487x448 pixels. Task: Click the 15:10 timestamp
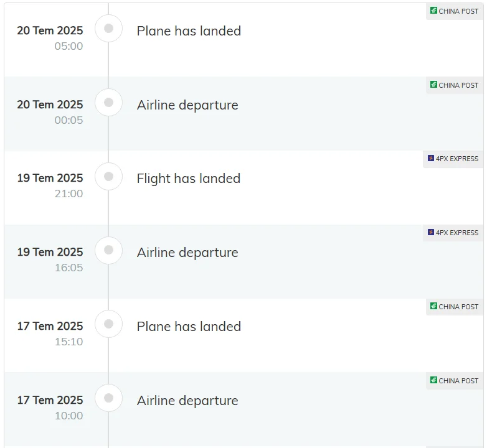[69, 342]
